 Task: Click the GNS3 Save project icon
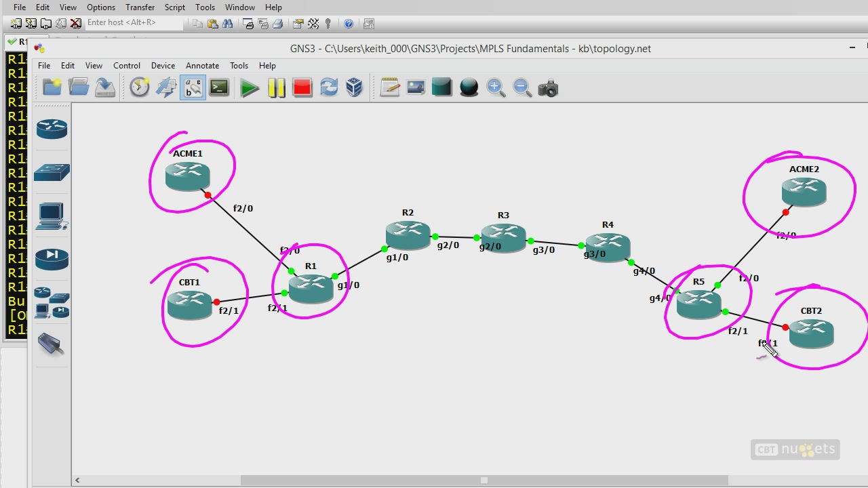coord(104,87)
